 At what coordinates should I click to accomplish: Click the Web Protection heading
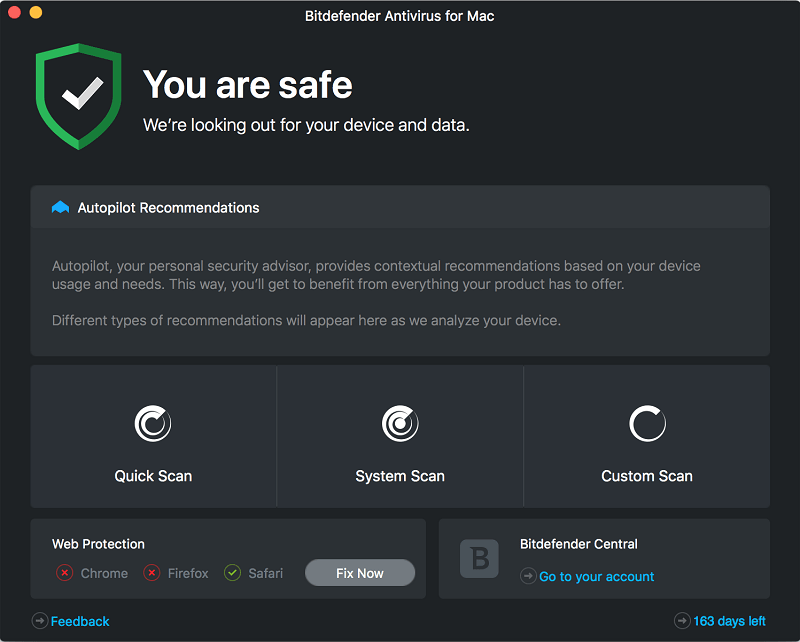tap(98, 544)
